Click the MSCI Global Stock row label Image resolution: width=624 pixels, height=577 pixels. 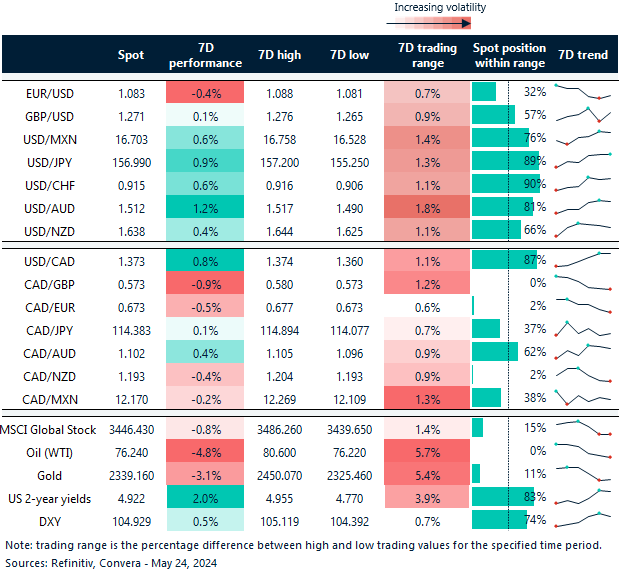[50, 428]
